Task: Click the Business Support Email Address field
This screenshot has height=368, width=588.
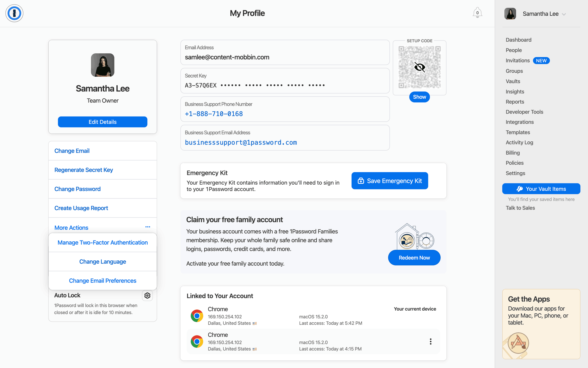Action: 285,138
